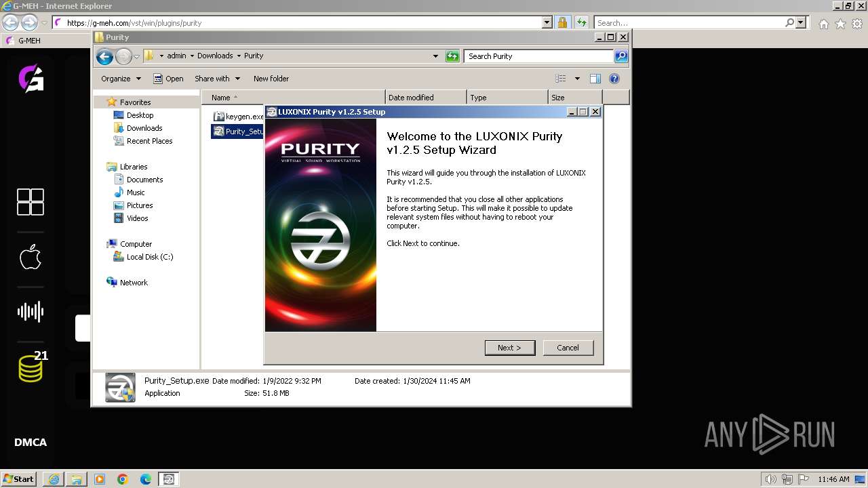Open Pictures library

click(x=139, y=205)
